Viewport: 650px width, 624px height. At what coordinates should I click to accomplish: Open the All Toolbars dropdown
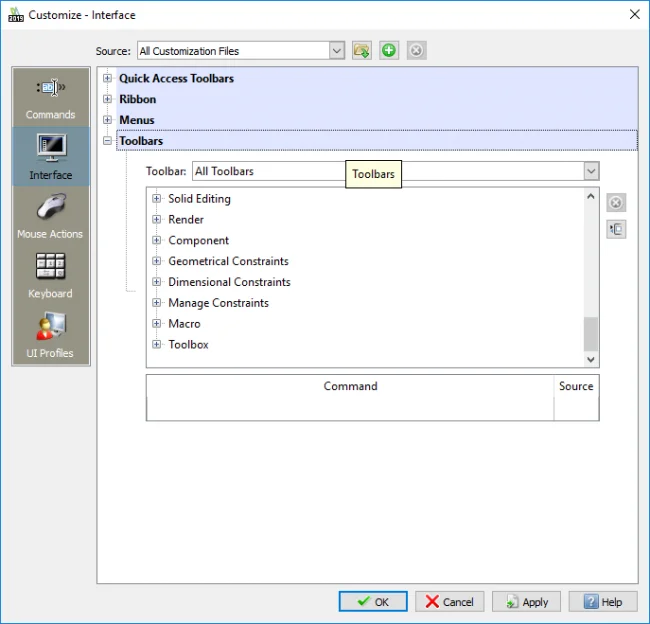[591, 171]
